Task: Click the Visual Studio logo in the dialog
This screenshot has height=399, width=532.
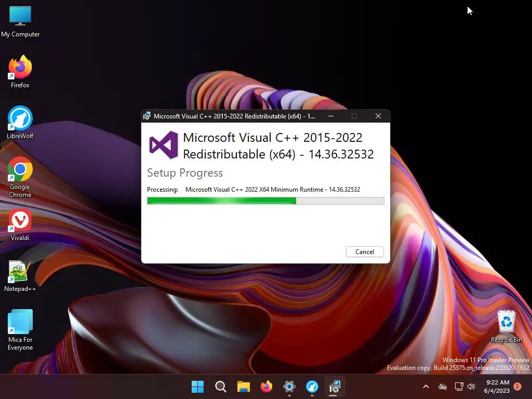Action: [x=164, y=145]
